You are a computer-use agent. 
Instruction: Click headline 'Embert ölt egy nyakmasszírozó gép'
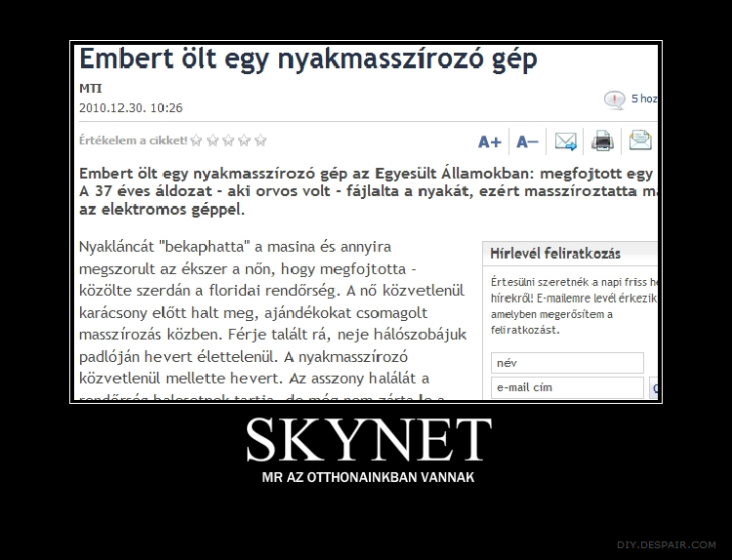pyautogui.click(x=308, y=60)
